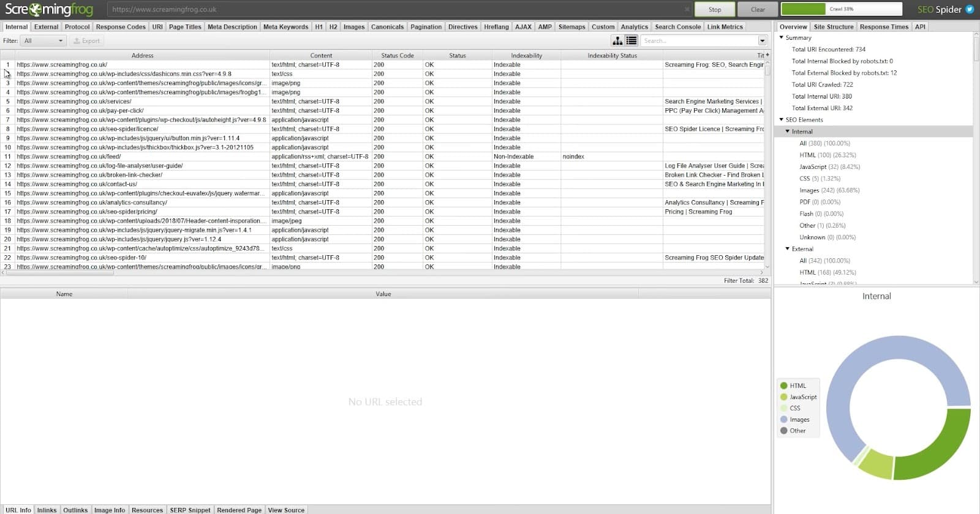Switch to the Inlinks bottom tab

[47, 510]
